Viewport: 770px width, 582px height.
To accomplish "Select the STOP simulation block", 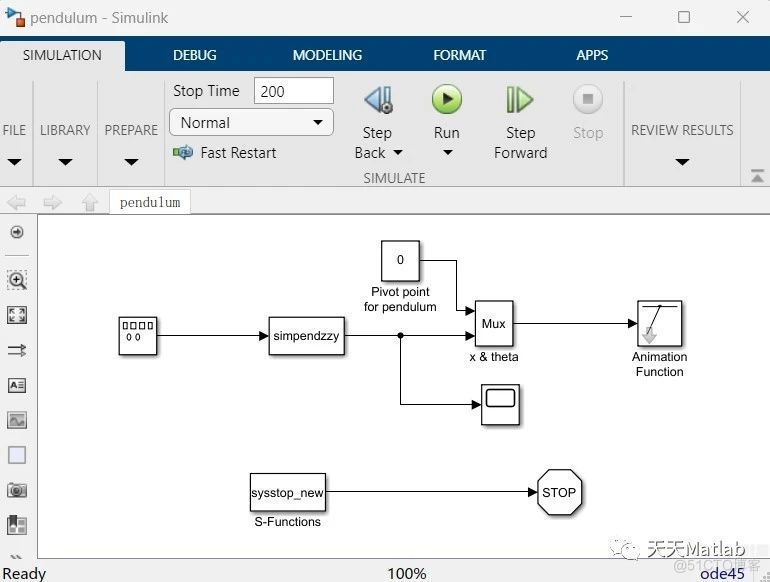I will pos(559,492).
